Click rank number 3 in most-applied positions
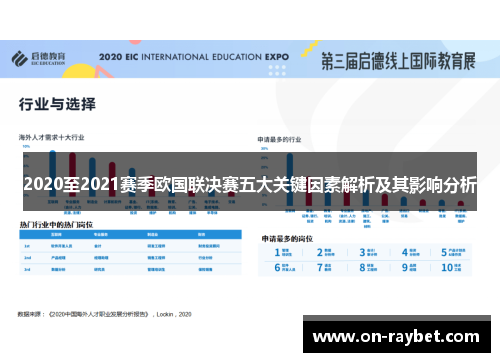This screenshot has width=500, height=362. (x=362, y=252)
